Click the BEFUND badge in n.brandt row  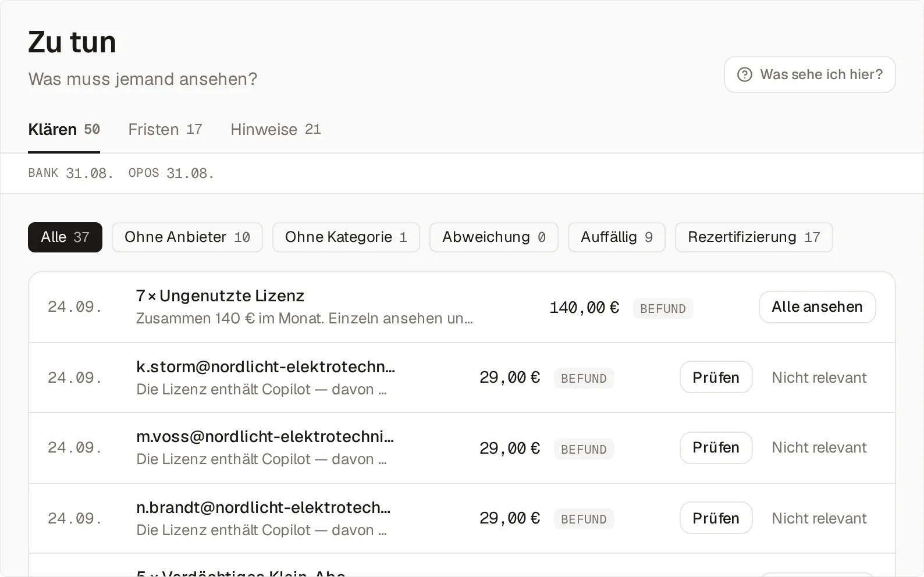(x=584, y=519)
